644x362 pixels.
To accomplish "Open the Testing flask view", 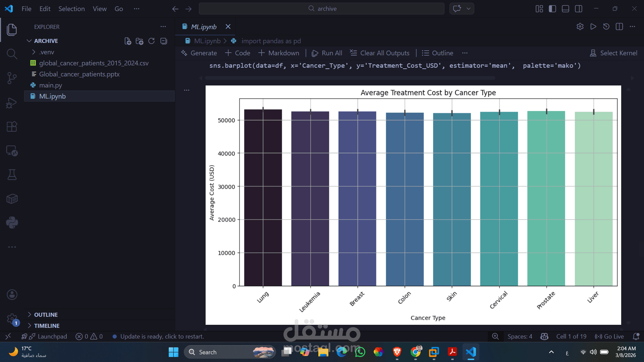I will pyautogui.click(x=12, y=175).
